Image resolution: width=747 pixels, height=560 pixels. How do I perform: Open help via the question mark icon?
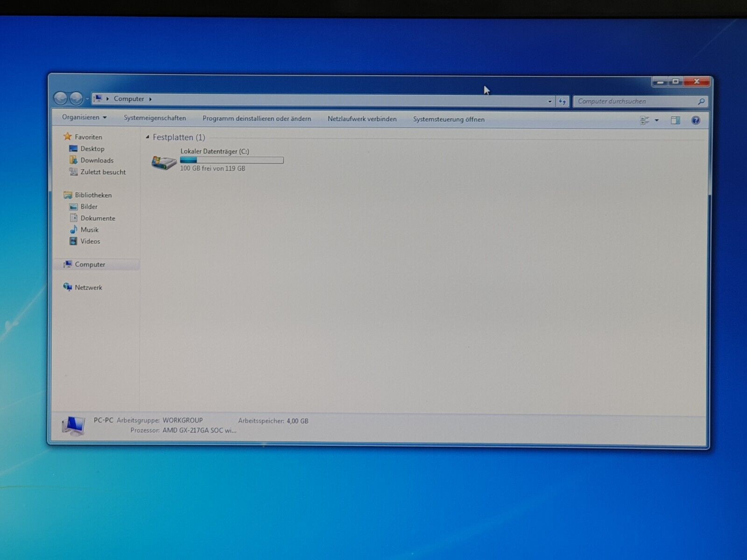(x=695, y=120)
